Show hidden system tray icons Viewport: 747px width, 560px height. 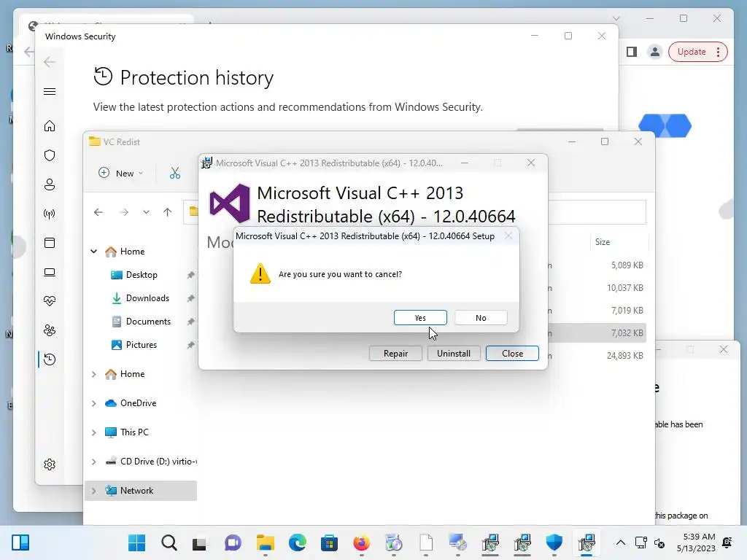(x=620, y=542)
